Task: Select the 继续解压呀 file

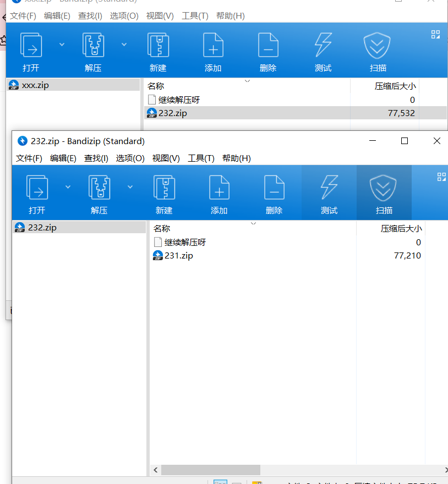Action: (x=184, y=242)
